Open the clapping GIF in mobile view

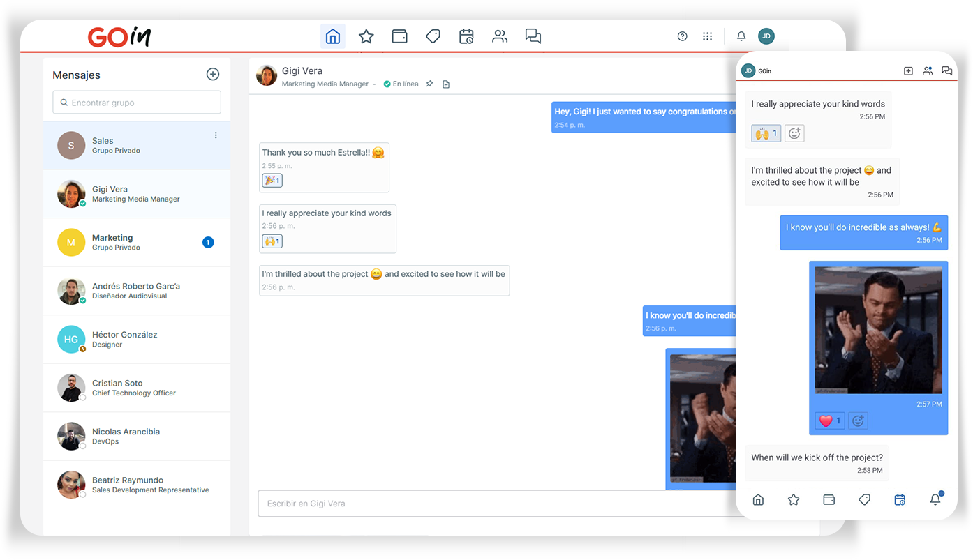(878, 330)
